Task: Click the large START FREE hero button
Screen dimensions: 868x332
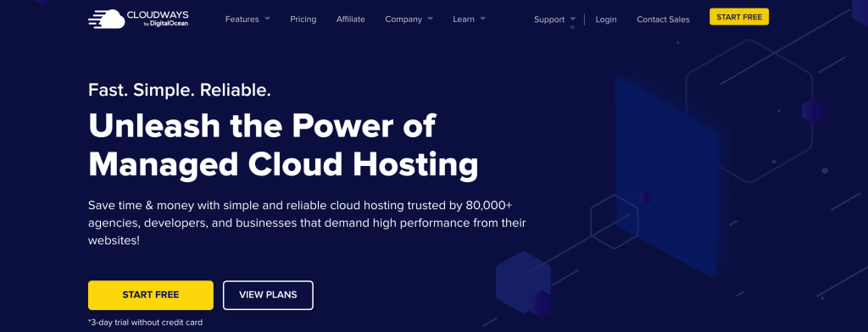Action: point(151,295)
